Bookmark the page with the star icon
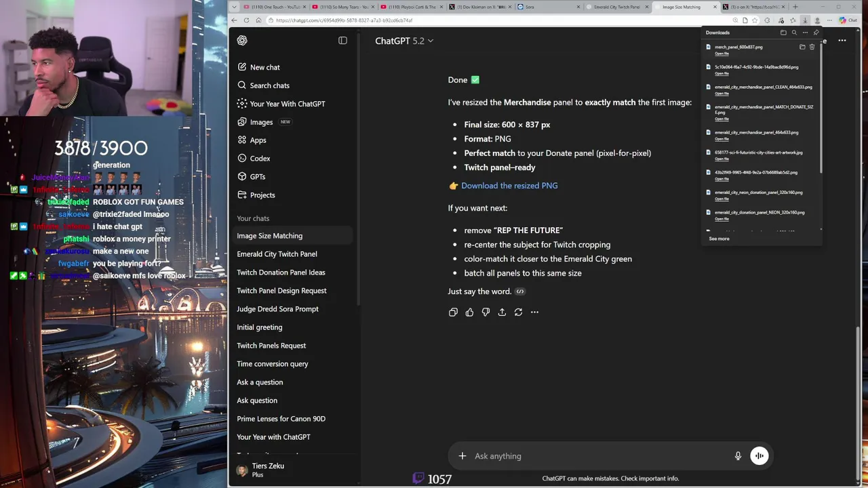Viewport: 868px width, 488px height. tap(755, 20)
